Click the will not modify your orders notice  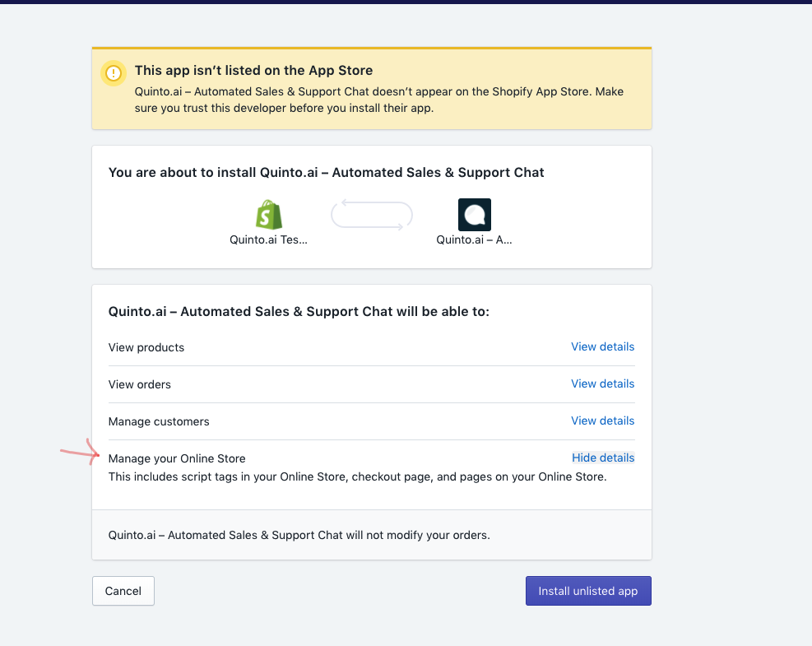(x=298, y=535)
